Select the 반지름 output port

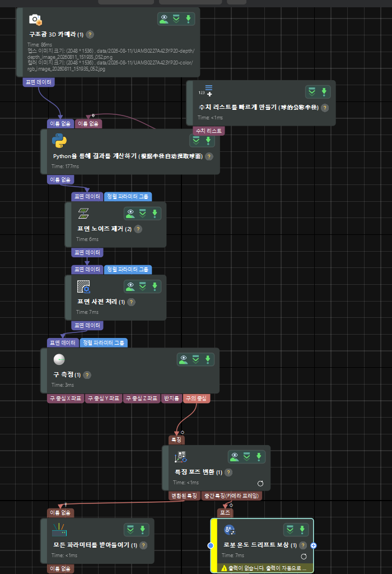point(171,399)
